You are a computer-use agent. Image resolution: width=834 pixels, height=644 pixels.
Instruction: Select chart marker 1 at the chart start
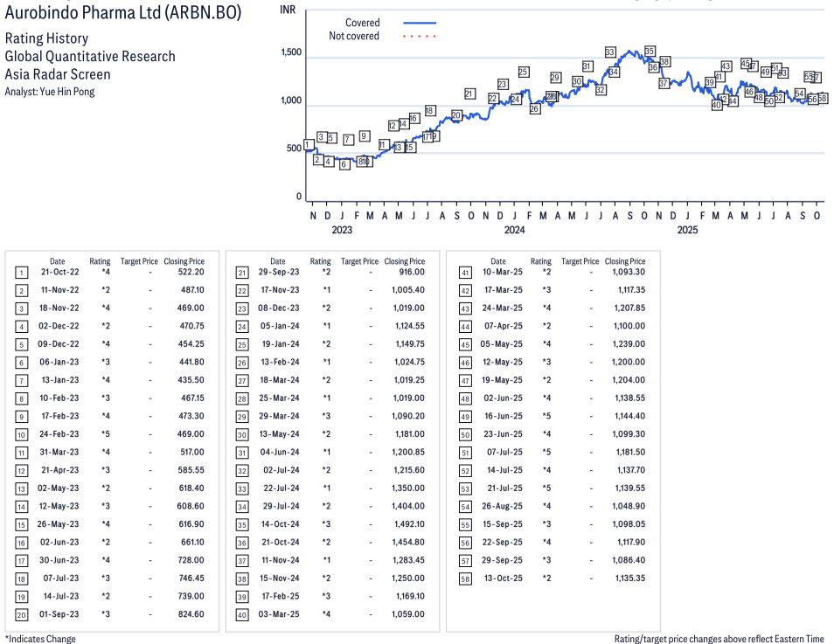pos(309,145)
